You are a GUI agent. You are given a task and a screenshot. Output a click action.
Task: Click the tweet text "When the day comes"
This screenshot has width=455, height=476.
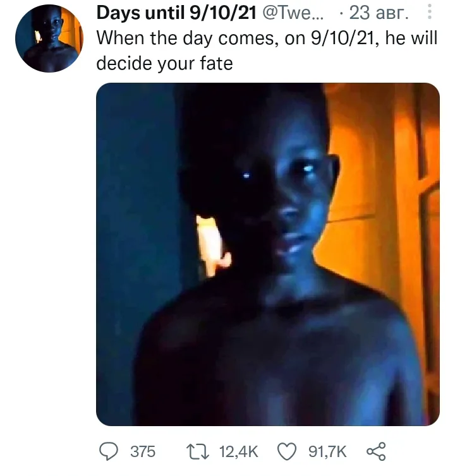[188, 39]
